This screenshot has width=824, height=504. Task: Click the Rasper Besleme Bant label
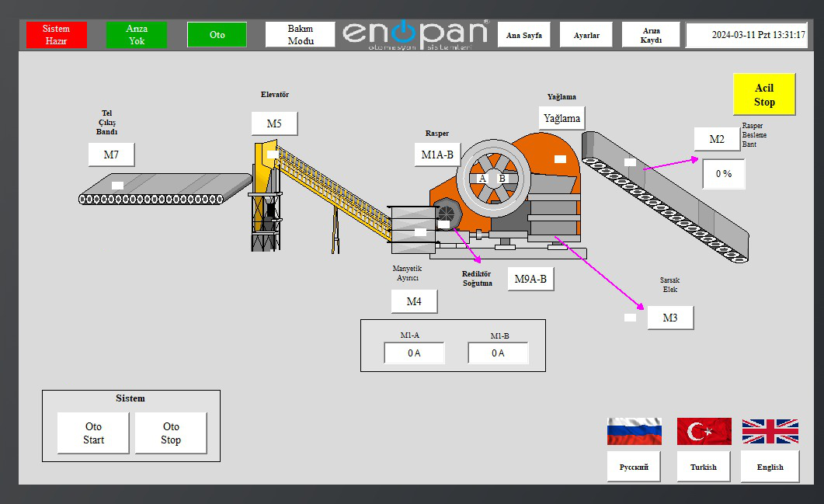(754, 135)
